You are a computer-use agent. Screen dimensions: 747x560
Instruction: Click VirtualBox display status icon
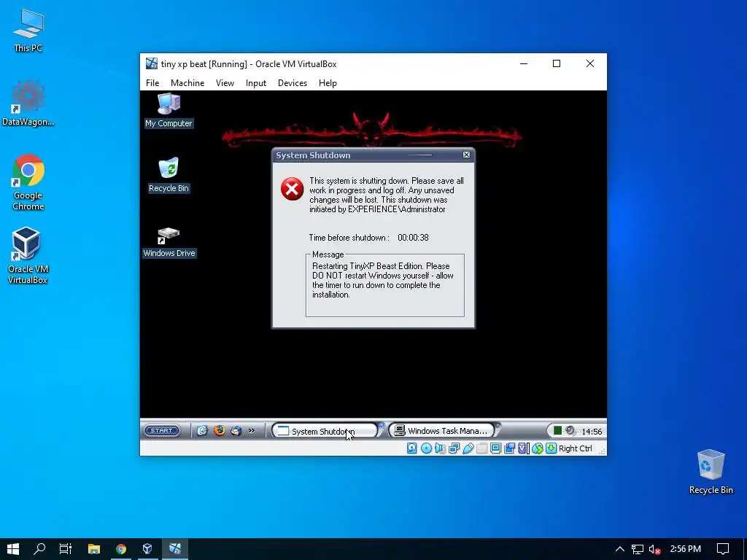pos(495,448)
